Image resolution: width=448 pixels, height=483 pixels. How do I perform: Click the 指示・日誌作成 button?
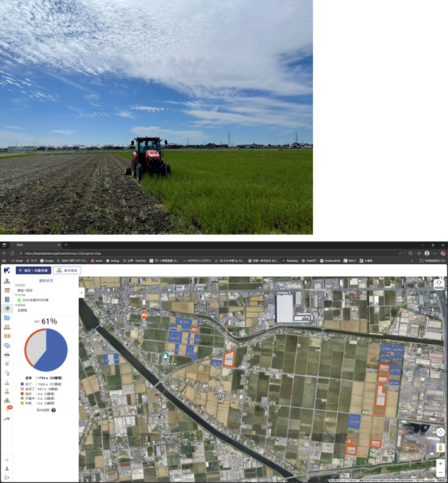[x=33, y=270]
